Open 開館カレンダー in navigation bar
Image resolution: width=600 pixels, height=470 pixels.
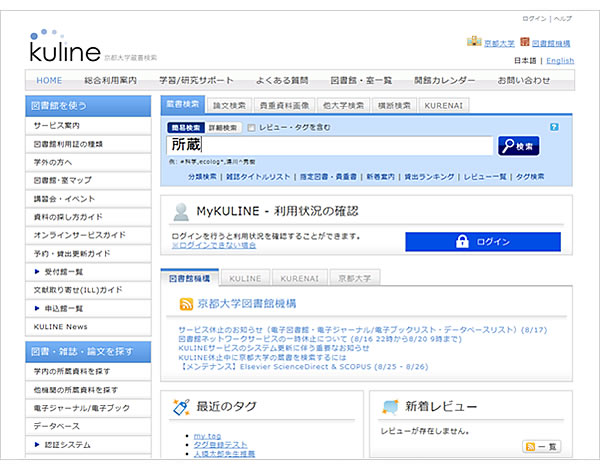(x=444, y=80)
